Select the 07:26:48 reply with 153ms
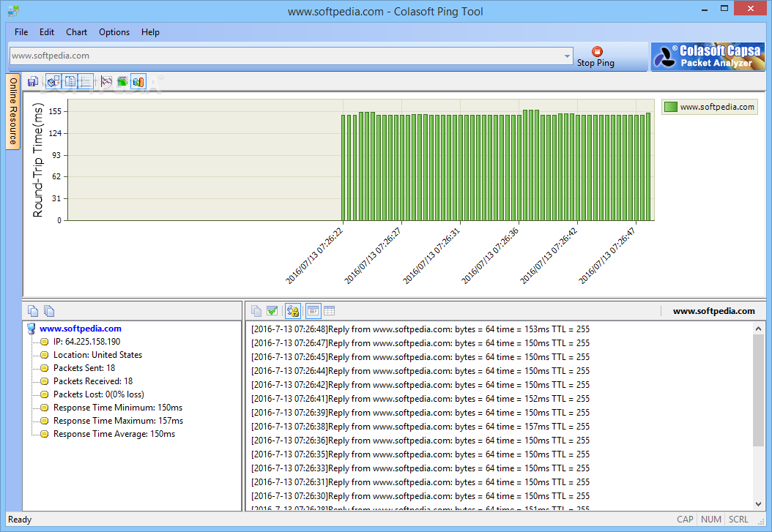Screen dimensions: 772x532 420,329
